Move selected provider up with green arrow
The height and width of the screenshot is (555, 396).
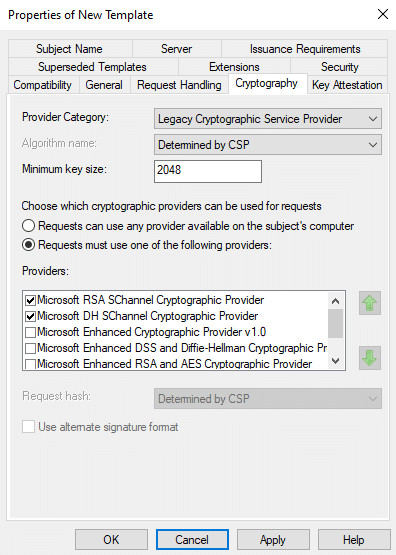(370, 303)
